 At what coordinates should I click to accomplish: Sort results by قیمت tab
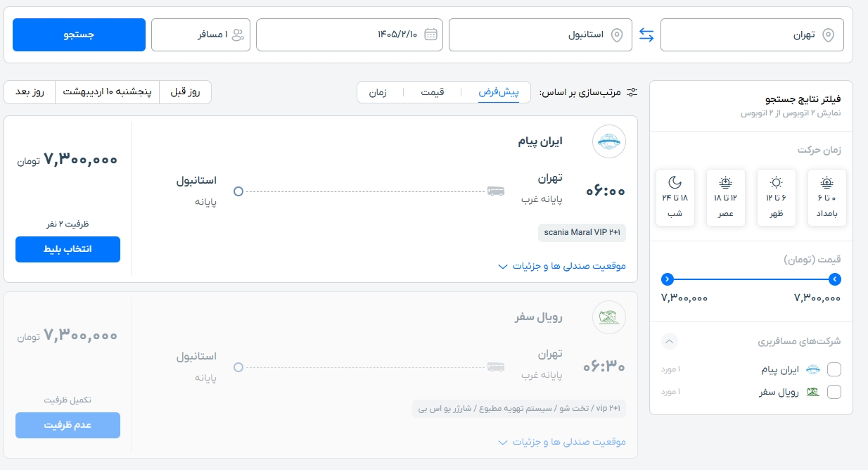(433, 92)
